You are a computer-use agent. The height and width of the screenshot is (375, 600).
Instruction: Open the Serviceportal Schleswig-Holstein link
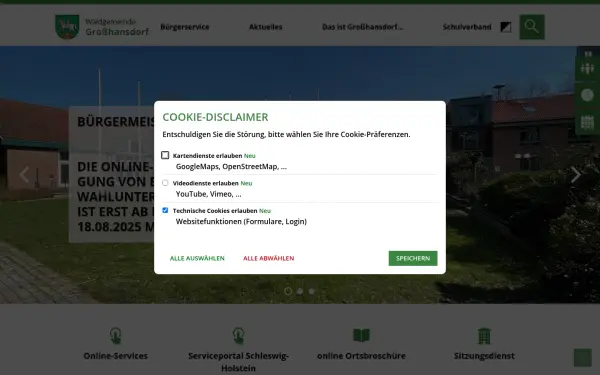coord(238,362)
